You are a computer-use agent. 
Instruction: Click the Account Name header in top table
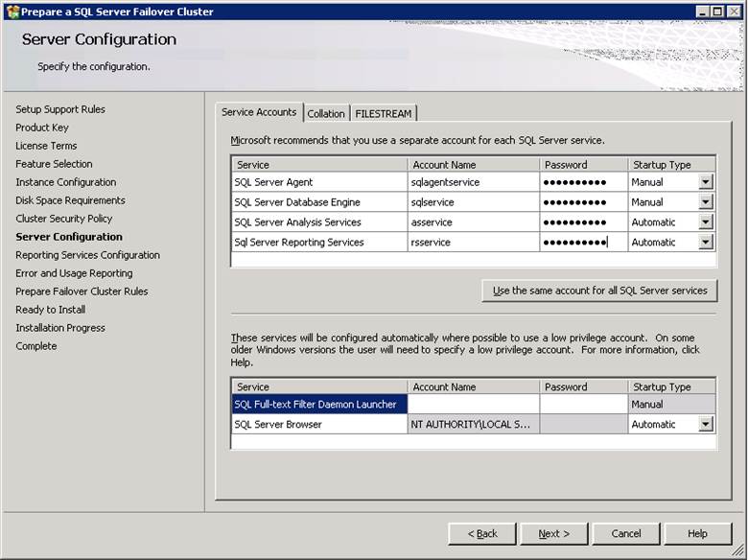coord(473,165)
